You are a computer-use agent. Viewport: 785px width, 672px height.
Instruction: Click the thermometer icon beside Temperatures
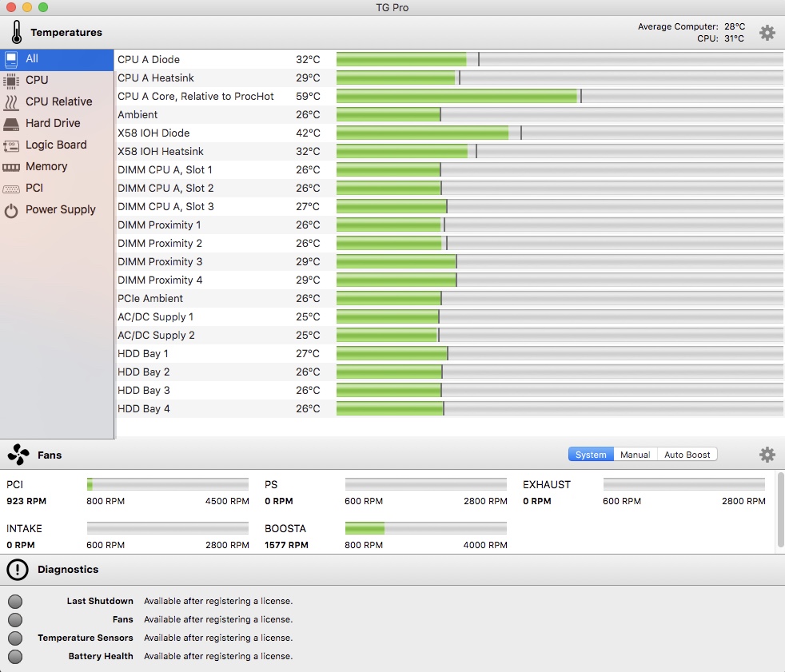(x=17, y=32)
